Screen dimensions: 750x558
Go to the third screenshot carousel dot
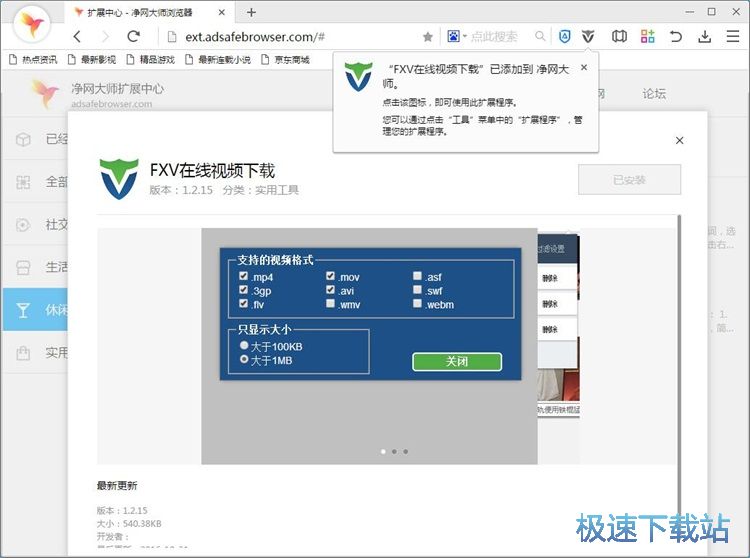(x=406, y=451)
